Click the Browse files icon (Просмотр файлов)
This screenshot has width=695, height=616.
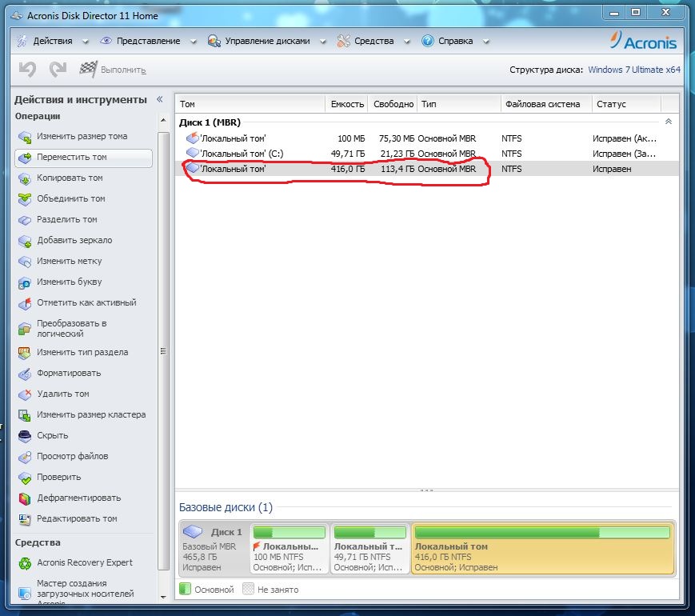pos(25,457)
